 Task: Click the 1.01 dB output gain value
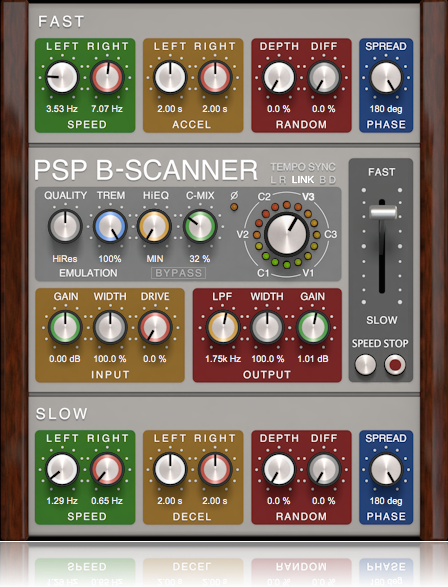coord(313,359)
